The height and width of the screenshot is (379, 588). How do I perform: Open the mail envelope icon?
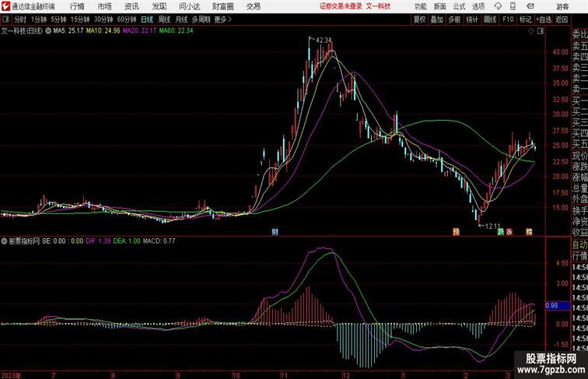pyautogui.click(x=530, y=6)
